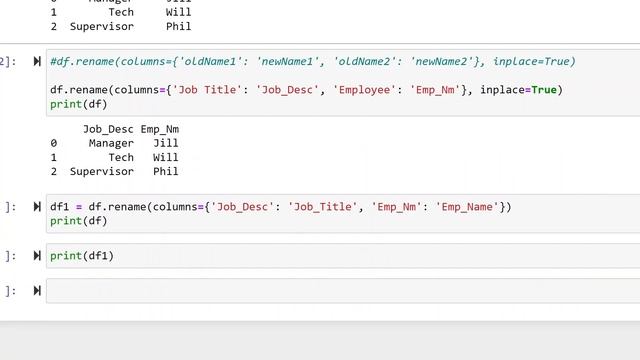Click Manager value in renamed output
This screenshot has height=360, width=640.
point(111,143)
